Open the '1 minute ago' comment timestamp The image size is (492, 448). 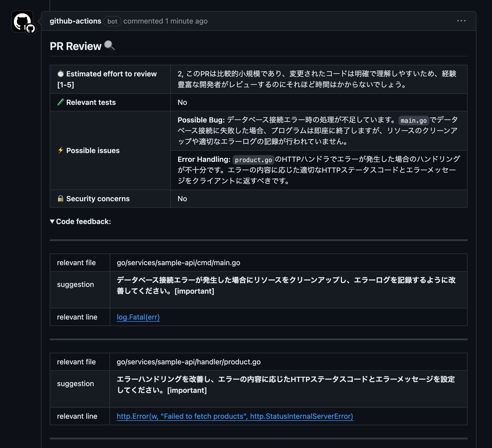(186, 21)
